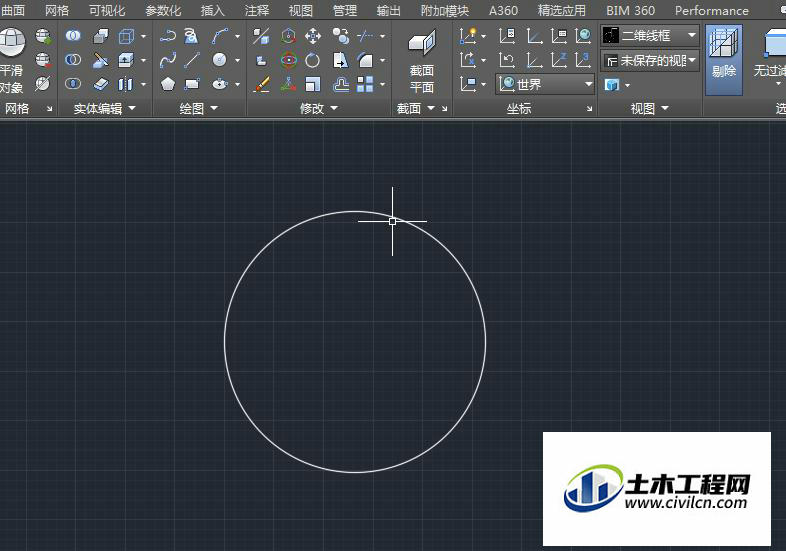
Task: Select the Circle draw tool
Action: (x=219, y=60)
